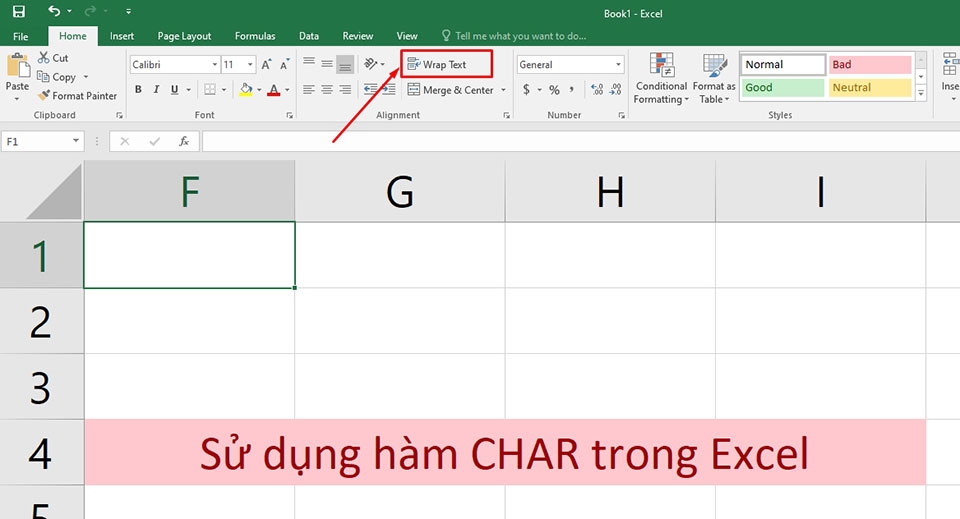Apply the Bad cell style
Viewport: 960px width, 519px height.
[x=870, y=64]
